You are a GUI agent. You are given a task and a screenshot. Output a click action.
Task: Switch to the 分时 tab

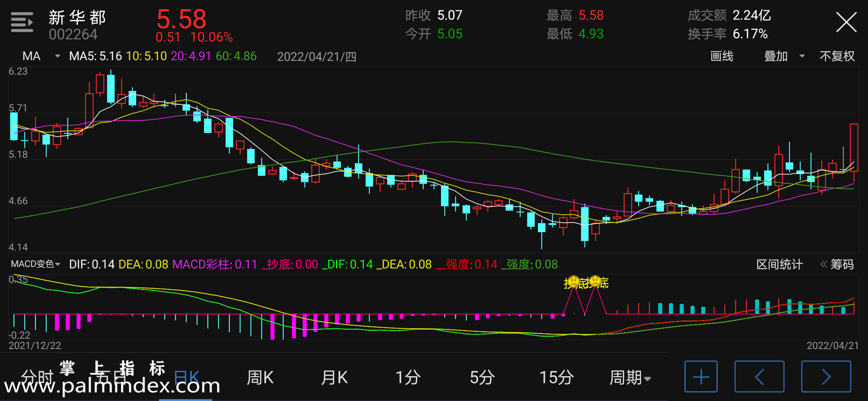(37, 378)
